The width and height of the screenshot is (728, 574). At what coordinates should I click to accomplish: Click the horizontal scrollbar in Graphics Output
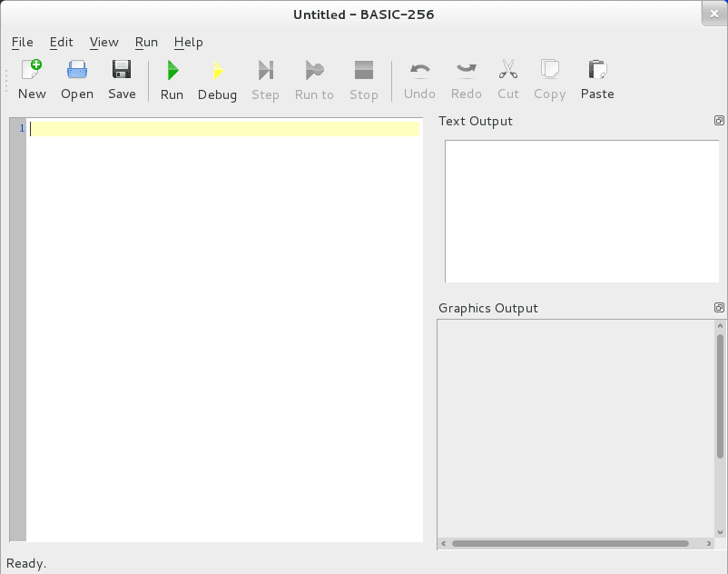pos(570,543)
